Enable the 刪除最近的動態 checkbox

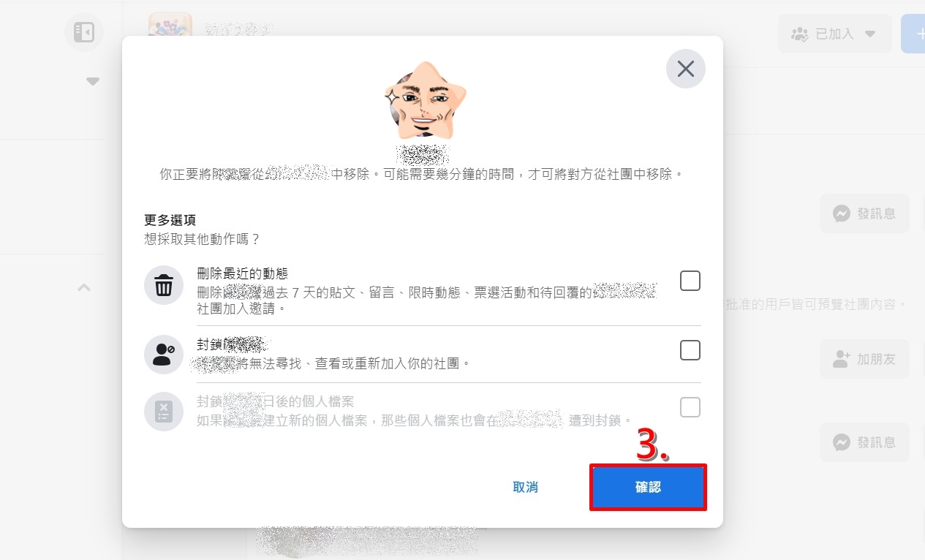pos(690,281)
